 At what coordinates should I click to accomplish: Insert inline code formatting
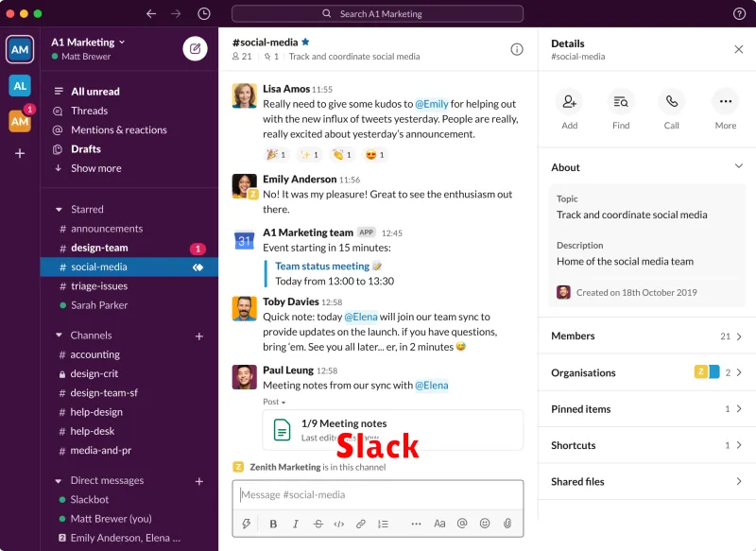(339, 524)
